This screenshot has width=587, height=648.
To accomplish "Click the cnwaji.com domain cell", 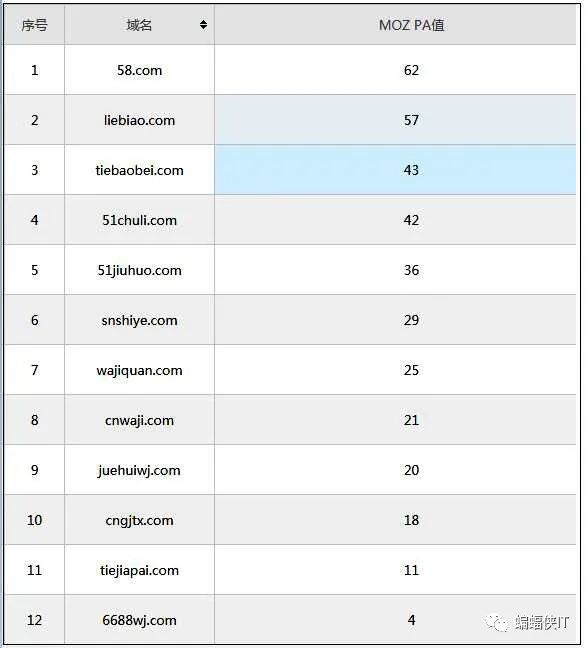I will [x=139, y=420].
